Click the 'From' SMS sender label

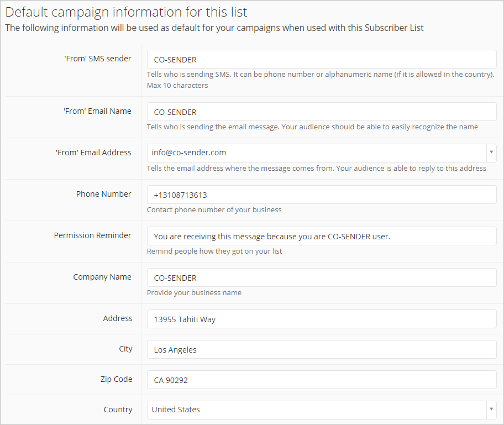point(98,59)
